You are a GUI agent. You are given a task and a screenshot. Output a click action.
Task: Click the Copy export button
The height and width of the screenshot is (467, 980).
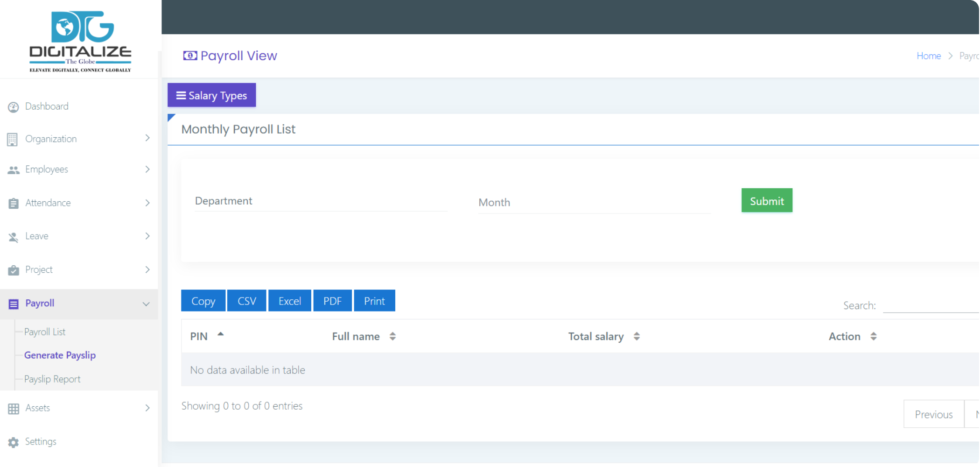pyautogui.click(x=203, y=301)
